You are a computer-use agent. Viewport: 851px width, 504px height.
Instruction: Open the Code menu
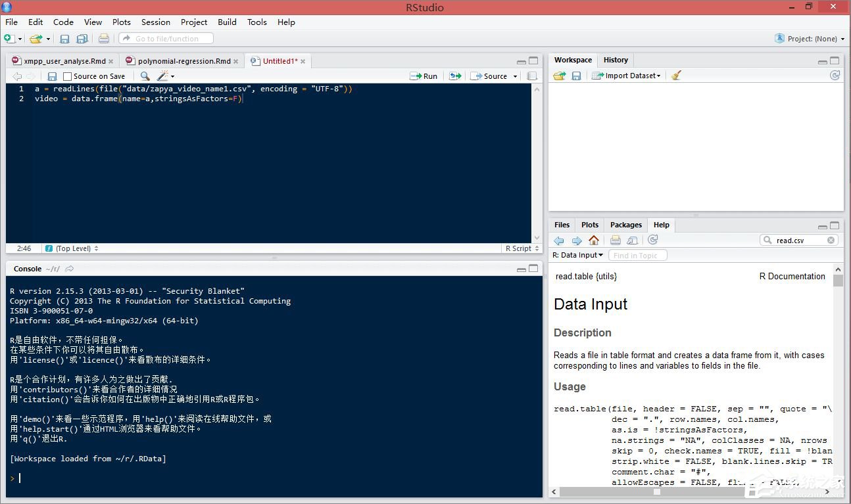(x=63, y=22)
